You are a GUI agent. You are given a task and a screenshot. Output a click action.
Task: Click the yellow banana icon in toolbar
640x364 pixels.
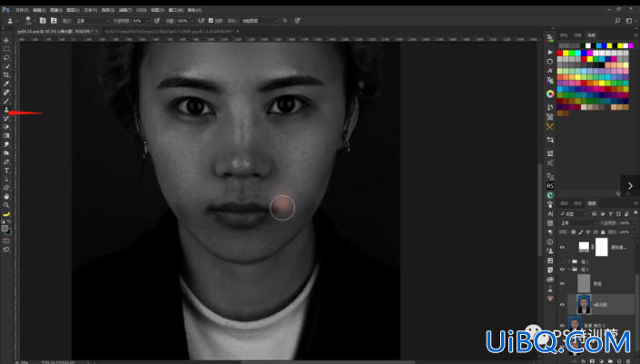pyautogui.click(x=6, y=214)
